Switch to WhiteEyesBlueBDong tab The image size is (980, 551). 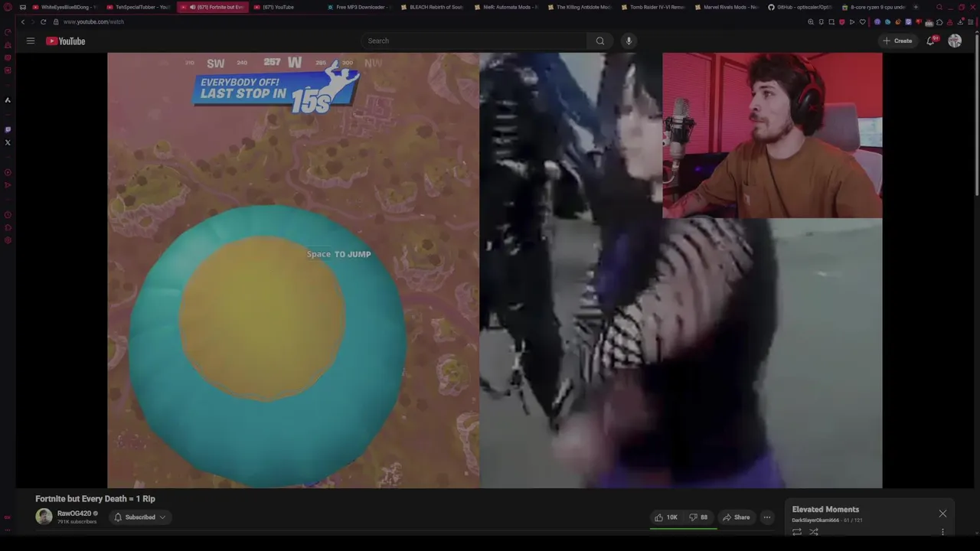pyautogui.click(x=65, y=7)
